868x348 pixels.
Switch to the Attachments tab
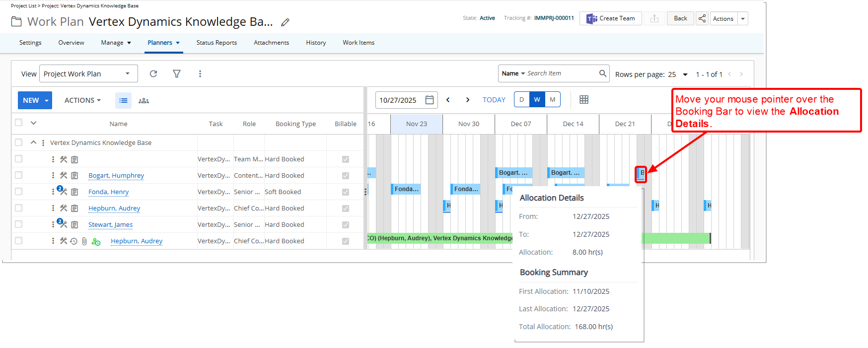(271, 43)
